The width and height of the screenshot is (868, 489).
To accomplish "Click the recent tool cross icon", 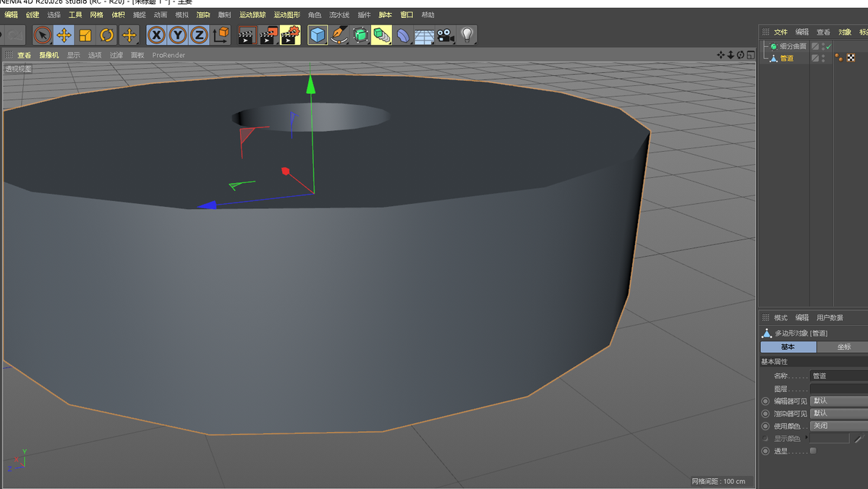I will coord(129,35).
